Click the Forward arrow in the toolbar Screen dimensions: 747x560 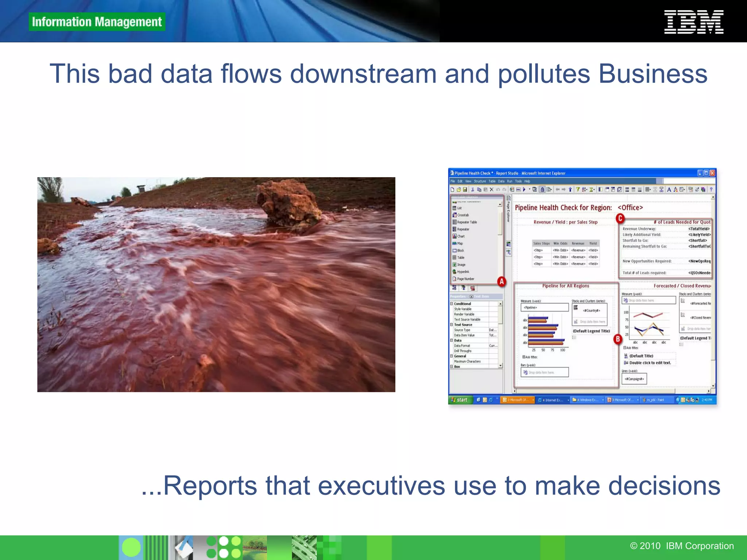(564, 189)
